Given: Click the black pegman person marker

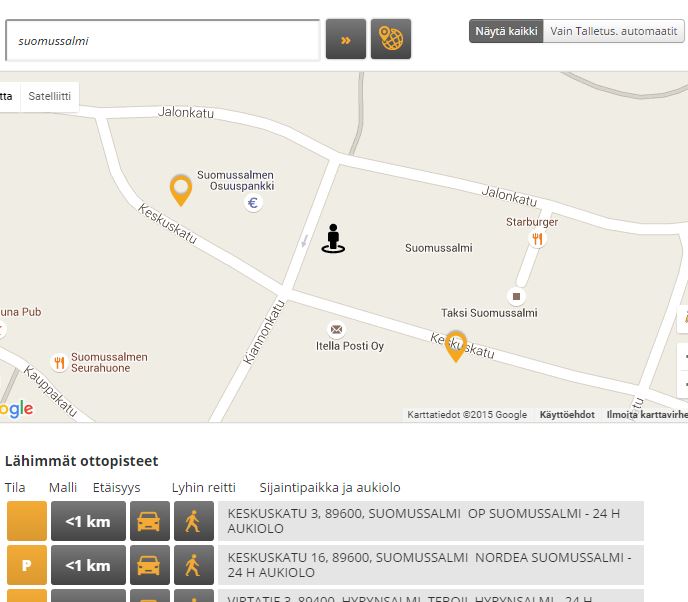Looking at the screenshot, I should point(333,239).
